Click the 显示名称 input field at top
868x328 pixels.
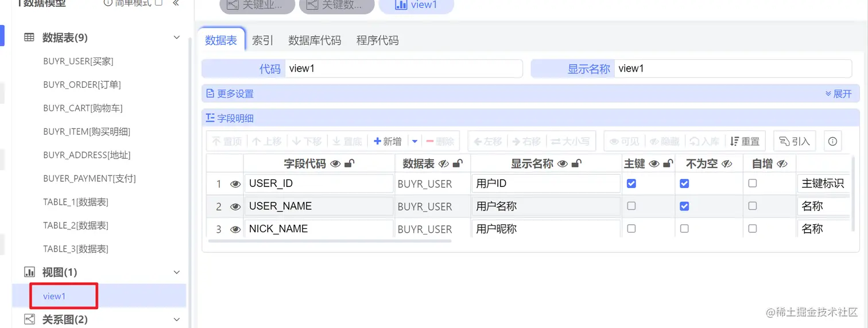(733, 69)
